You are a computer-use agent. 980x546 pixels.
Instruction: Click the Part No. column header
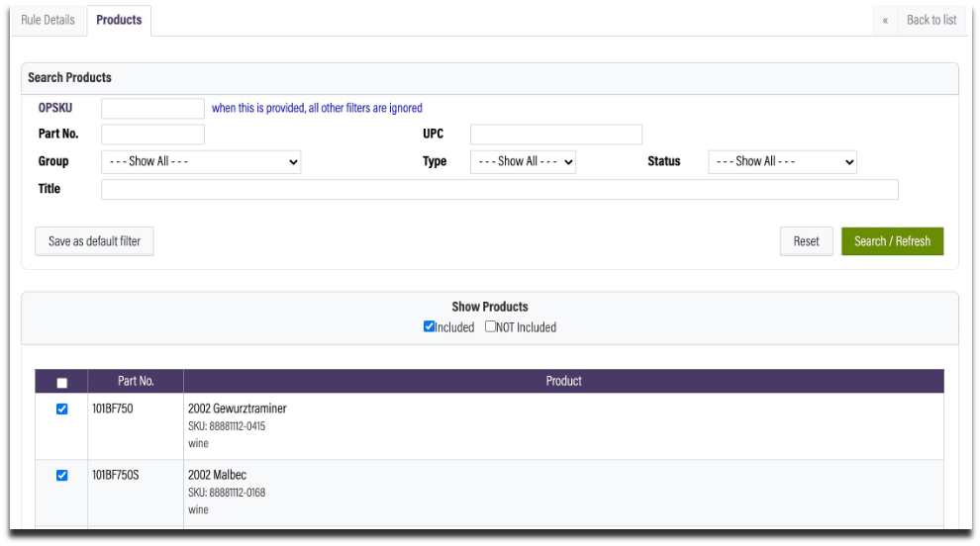click(x=136, y=381)
